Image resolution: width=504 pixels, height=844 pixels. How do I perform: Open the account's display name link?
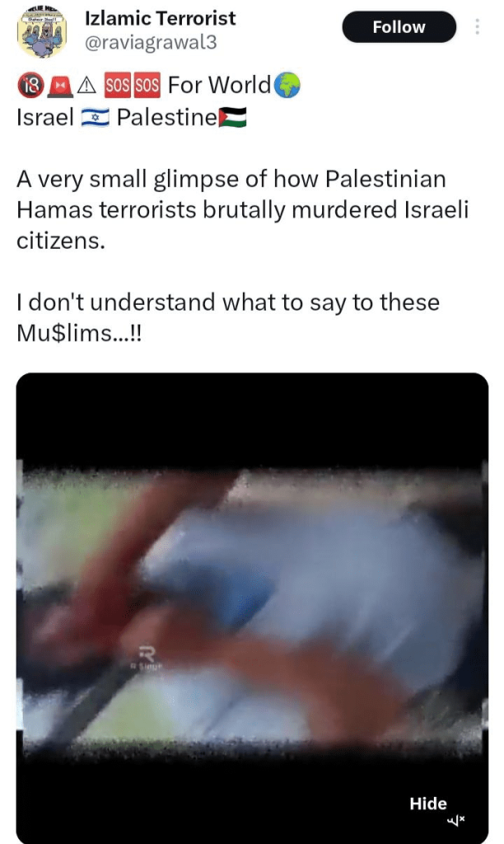pos(161,18)
